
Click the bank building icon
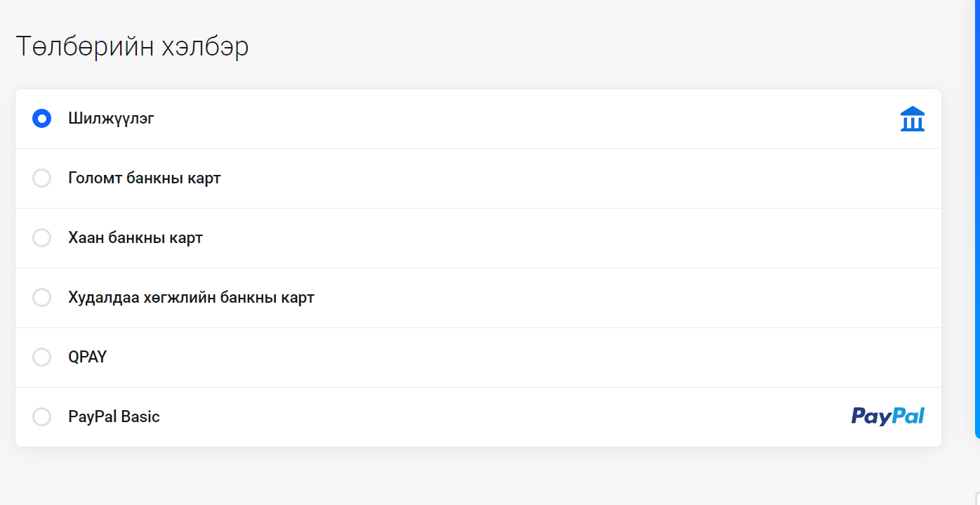click(x=912, y=119)
